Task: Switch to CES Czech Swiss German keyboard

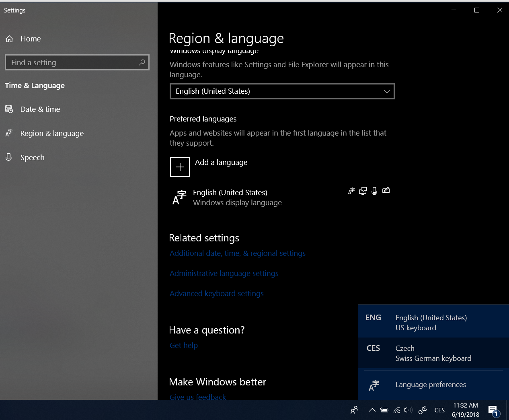Action: click(x=433, y=353)
